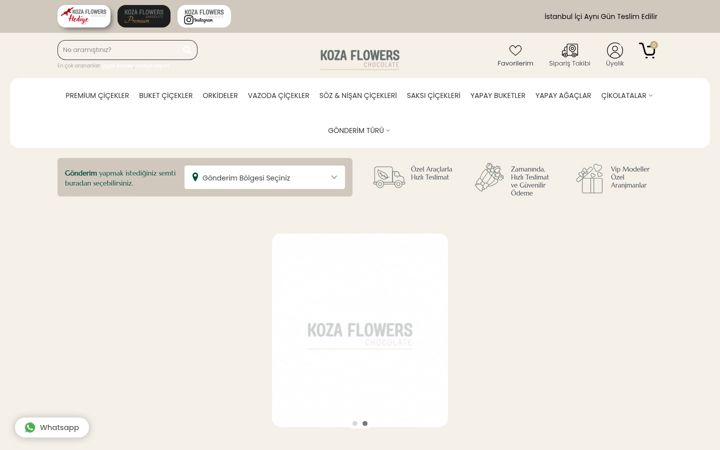The height and width of the screenshot is (450, 720).
Task: Click the delivery truck feature icon
Action: [389, 177]
